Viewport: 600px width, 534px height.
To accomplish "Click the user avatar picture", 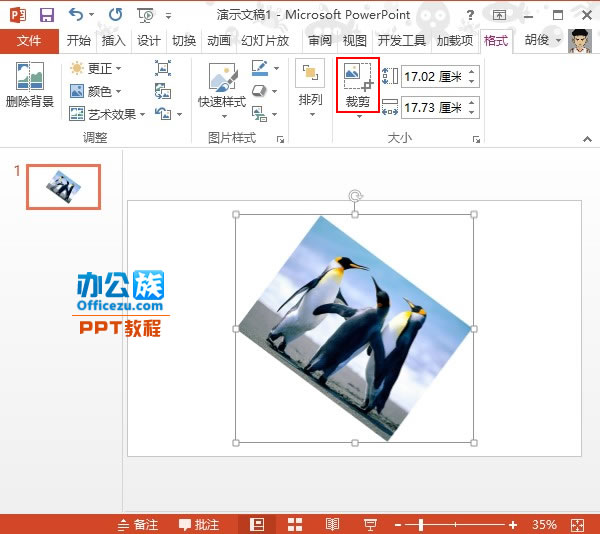I will click(580, 41).
